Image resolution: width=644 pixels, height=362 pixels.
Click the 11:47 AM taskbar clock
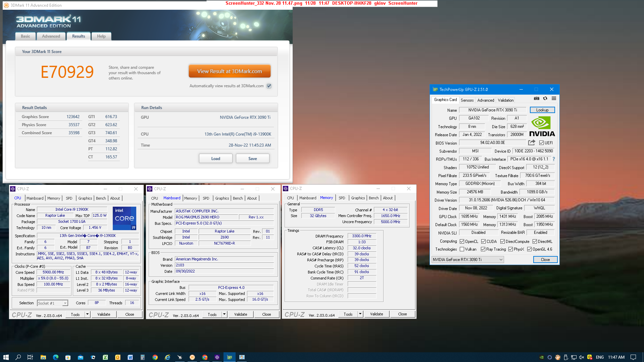tap(616, 357)
